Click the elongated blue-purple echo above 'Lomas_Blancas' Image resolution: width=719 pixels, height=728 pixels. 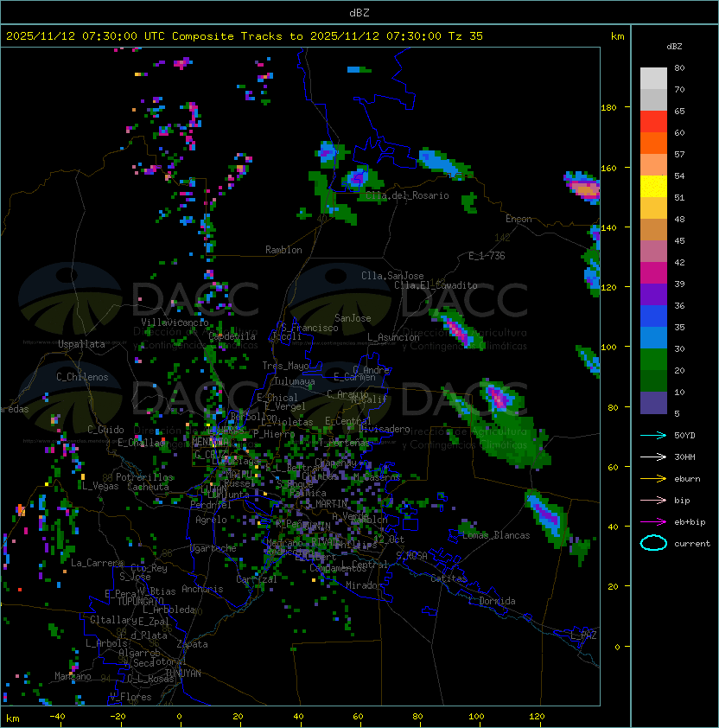pos(547,517)
